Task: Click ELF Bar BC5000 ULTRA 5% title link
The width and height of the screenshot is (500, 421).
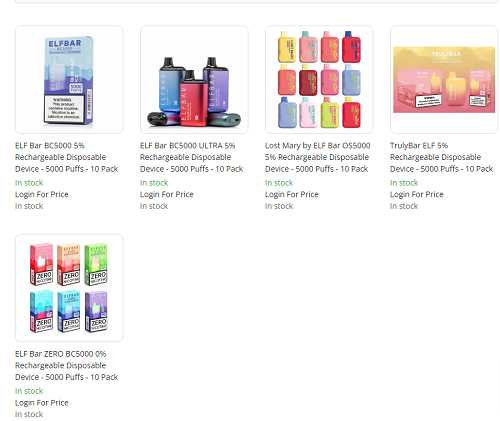Action: click(x=192, y=157)
